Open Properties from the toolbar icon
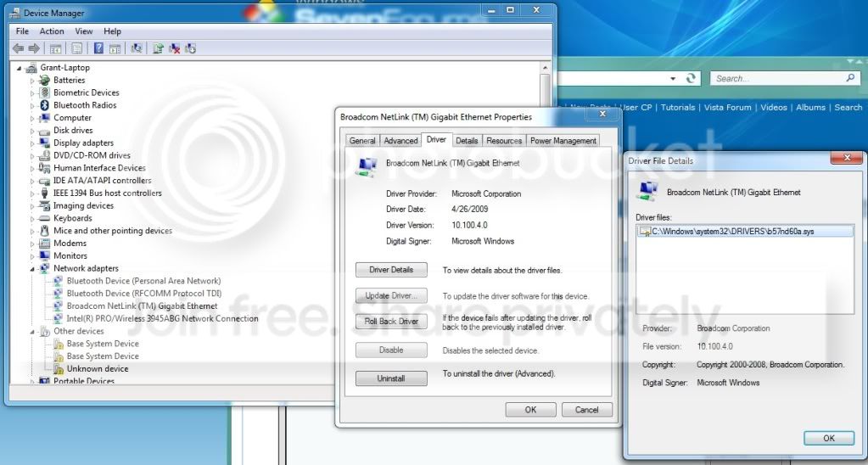Viewport: 868px width, 465px height. 77,48
